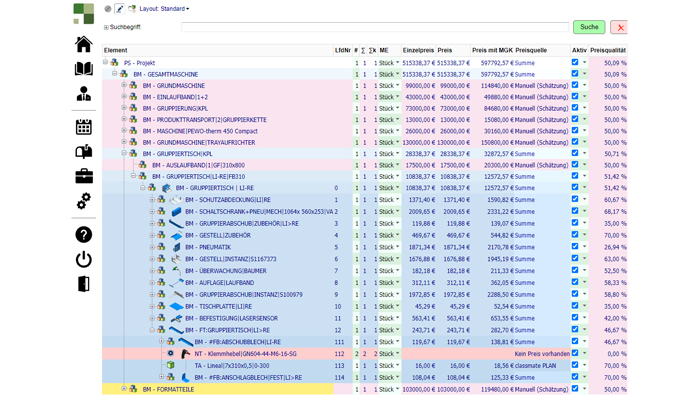695x395 pixels.
Task: Click part icon of PNEUMATIK row
Action: coord(176,247)
